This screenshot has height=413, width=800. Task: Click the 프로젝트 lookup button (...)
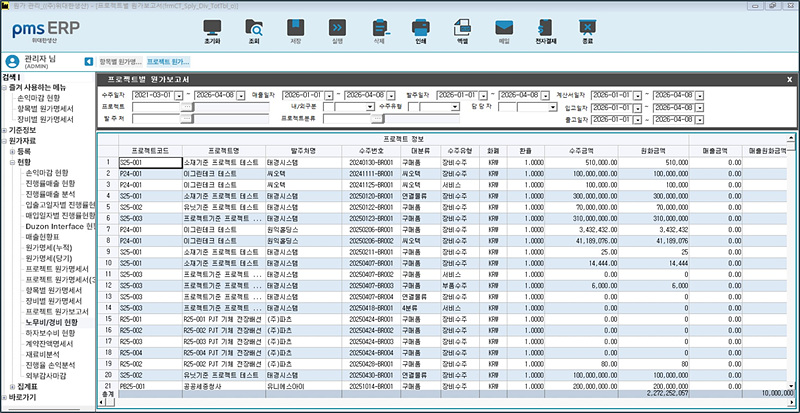tap(185, 106)
